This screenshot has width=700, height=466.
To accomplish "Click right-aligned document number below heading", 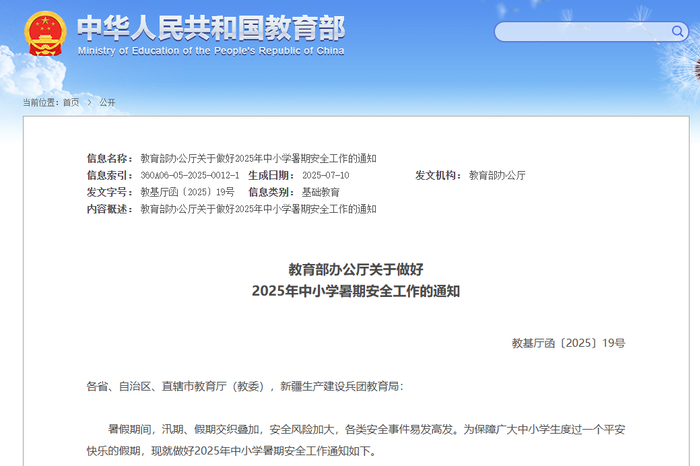I will [568, 343].
